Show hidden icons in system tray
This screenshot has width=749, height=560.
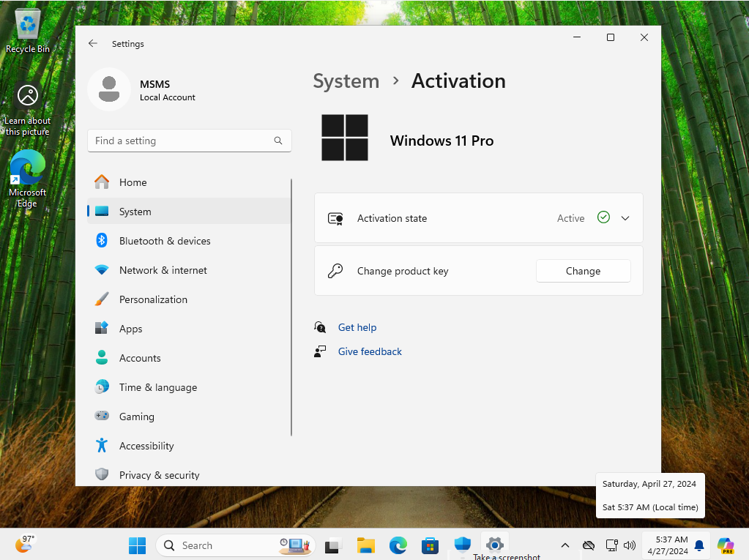(x=564, y=545)
